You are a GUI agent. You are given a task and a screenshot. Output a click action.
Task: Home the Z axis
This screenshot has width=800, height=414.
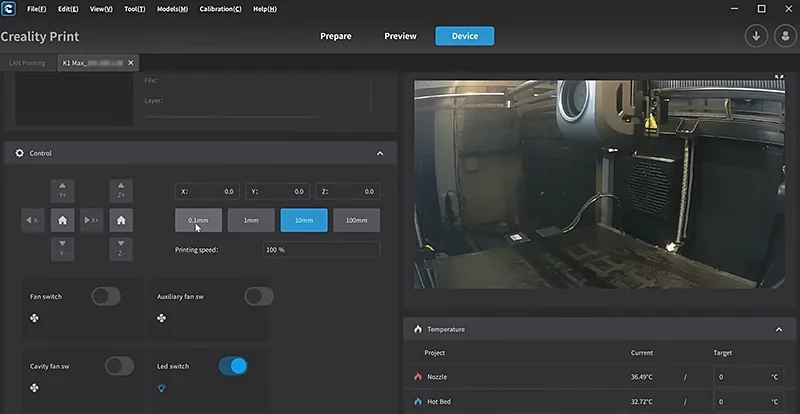[121, 220]
